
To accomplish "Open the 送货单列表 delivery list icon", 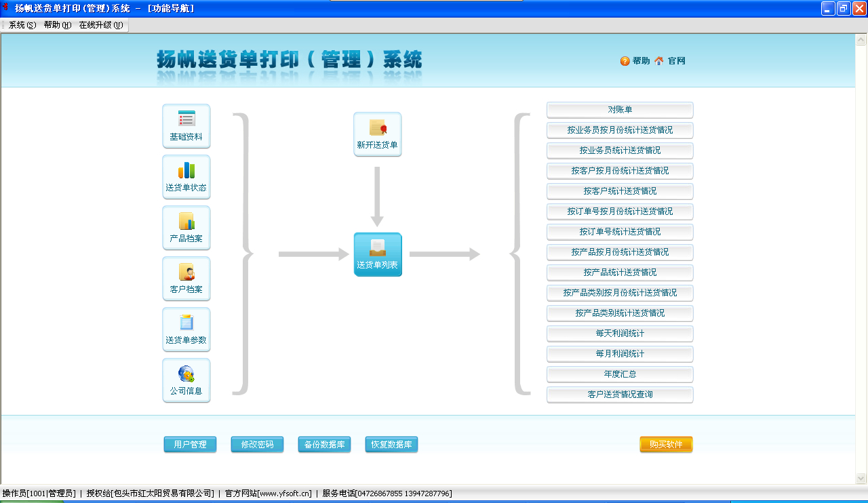I will click(x=378, y=255).
